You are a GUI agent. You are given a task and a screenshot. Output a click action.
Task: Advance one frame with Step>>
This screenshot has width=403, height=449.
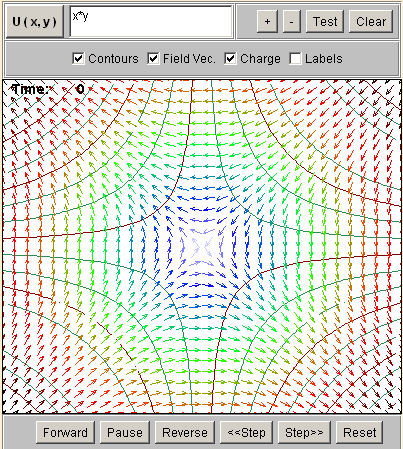(x=304, y=432)
